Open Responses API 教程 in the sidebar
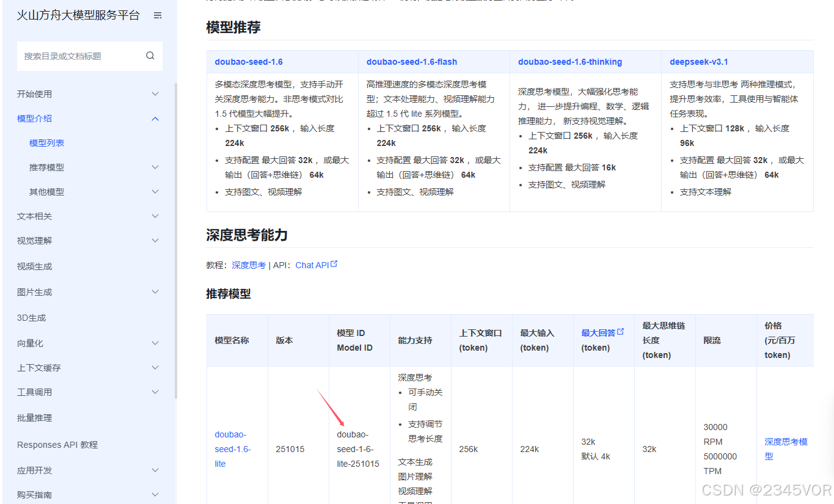The width and height of the screenshot is (834, 504). click(x=57, y=445)
